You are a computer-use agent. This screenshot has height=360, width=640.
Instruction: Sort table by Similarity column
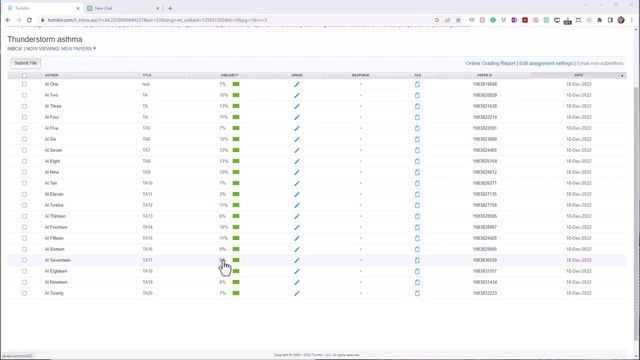(229, 75)
